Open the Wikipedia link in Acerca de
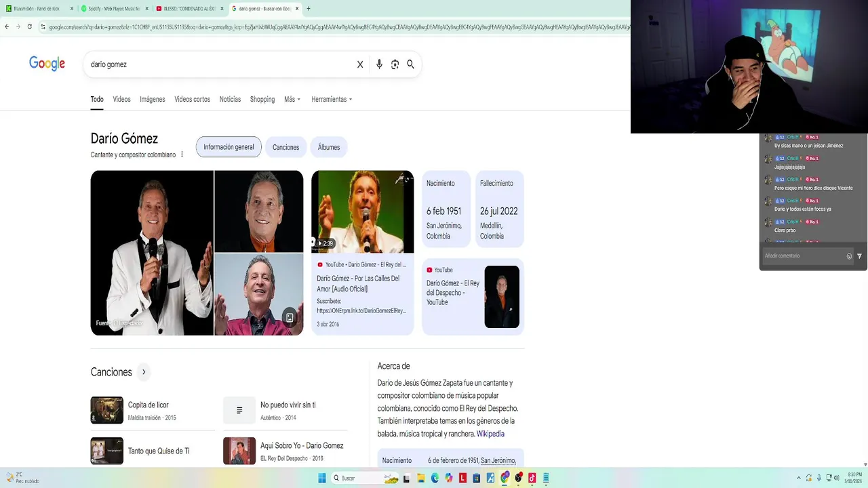Viewport: 868px width, 488px height. (x=490, y=434)
